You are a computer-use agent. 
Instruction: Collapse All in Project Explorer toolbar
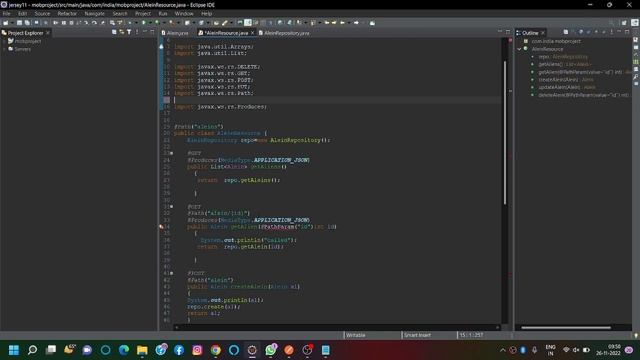pos(114,32)
